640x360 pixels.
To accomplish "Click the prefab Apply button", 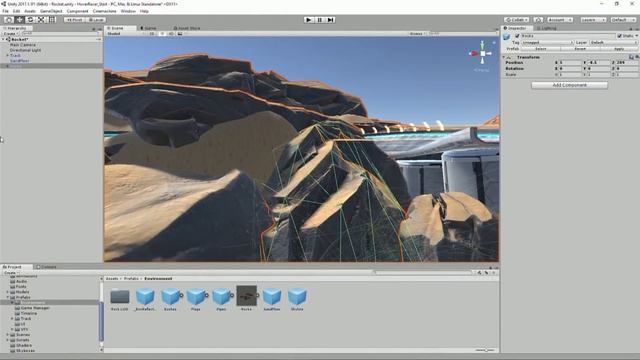I will [x=619, y=49].
